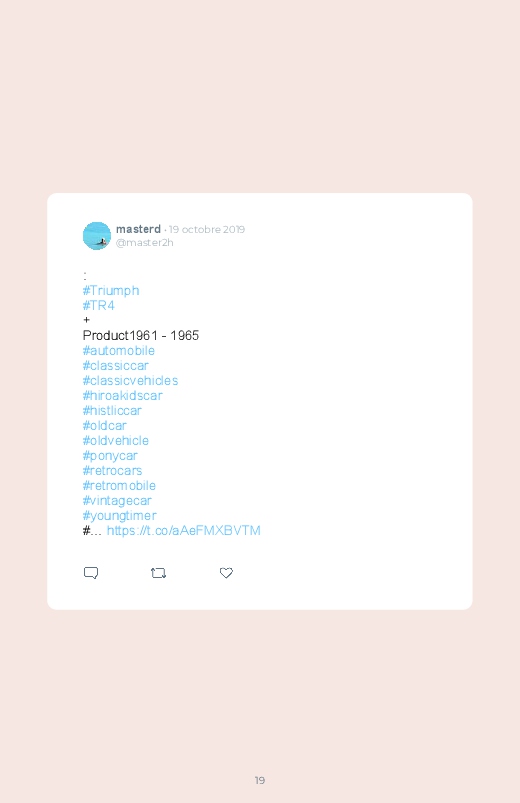The width and height of the screenshot is (520, 803).
Task: Click the #vintagecar hashtag
Action: pyautogui.click(x=117, y=501)
